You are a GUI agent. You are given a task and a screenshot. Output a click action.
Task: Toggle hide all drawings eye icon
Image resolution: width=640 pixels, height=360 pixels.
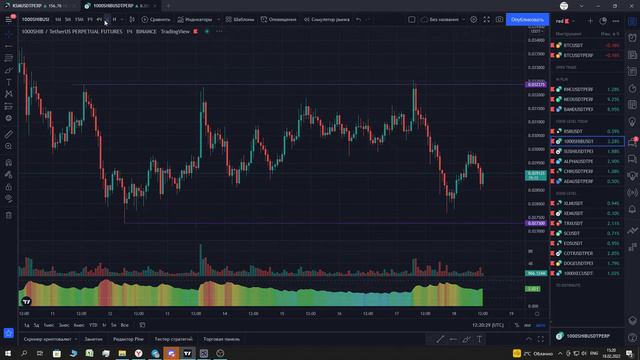tap(9, 199)
